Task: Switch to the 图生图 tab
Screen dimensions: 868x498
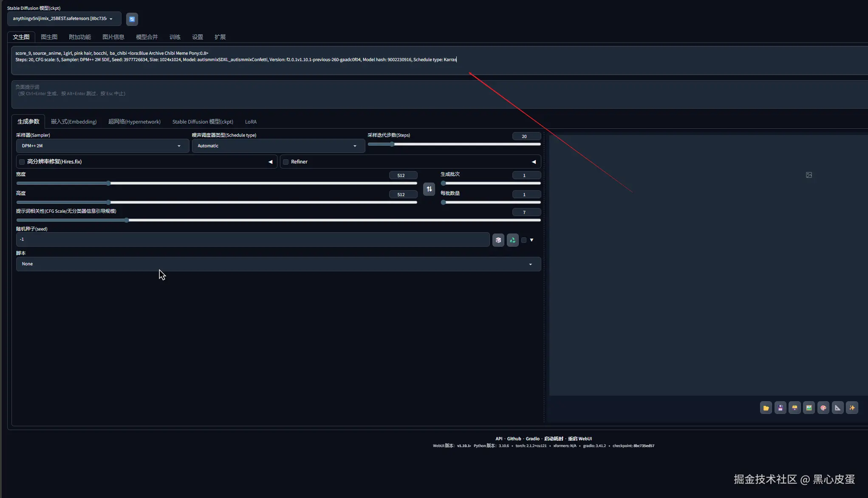Action: pos(49,37)
